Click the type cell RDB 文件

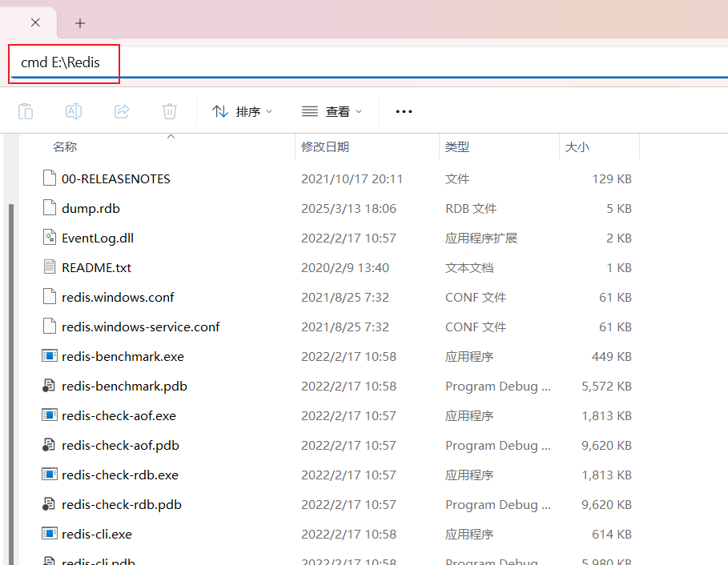pyautogui.click(x=471, y=209)
